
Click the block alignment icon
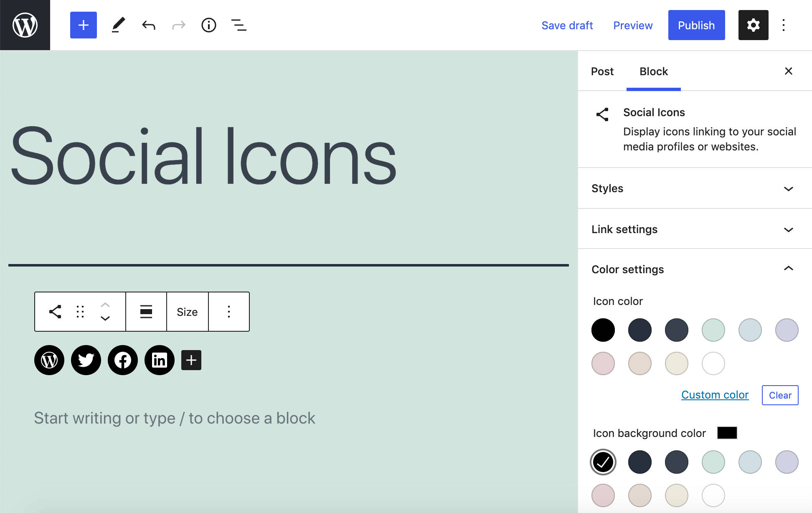tap(147, 312)
